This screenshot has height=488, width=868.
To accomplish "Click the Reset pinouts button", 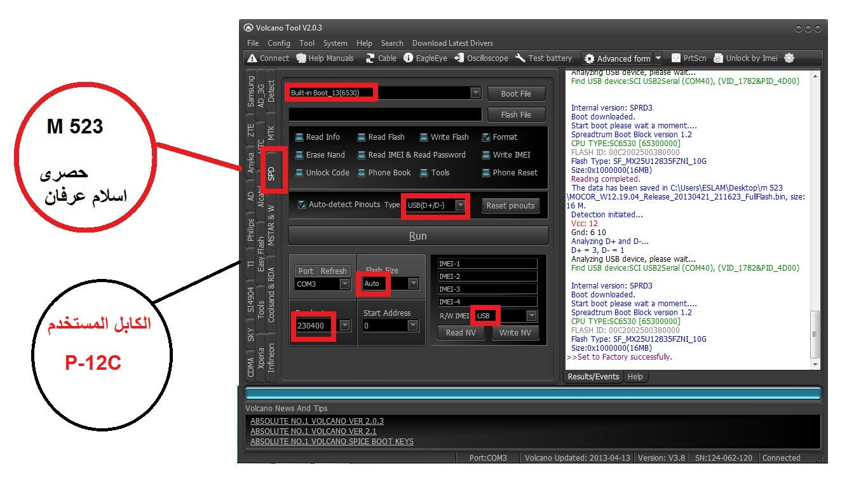I will click(x=511, y=205).
